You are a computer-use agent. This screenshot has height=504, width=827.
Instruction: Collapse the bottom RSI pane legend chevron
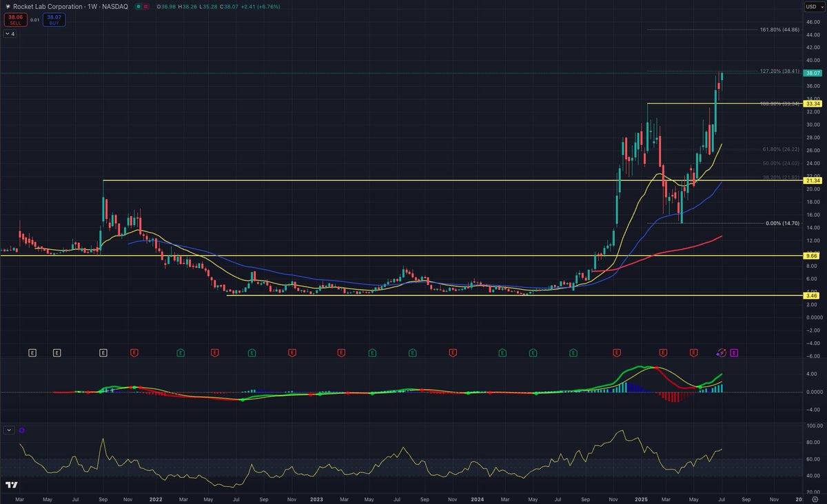[x=9, y=430]
